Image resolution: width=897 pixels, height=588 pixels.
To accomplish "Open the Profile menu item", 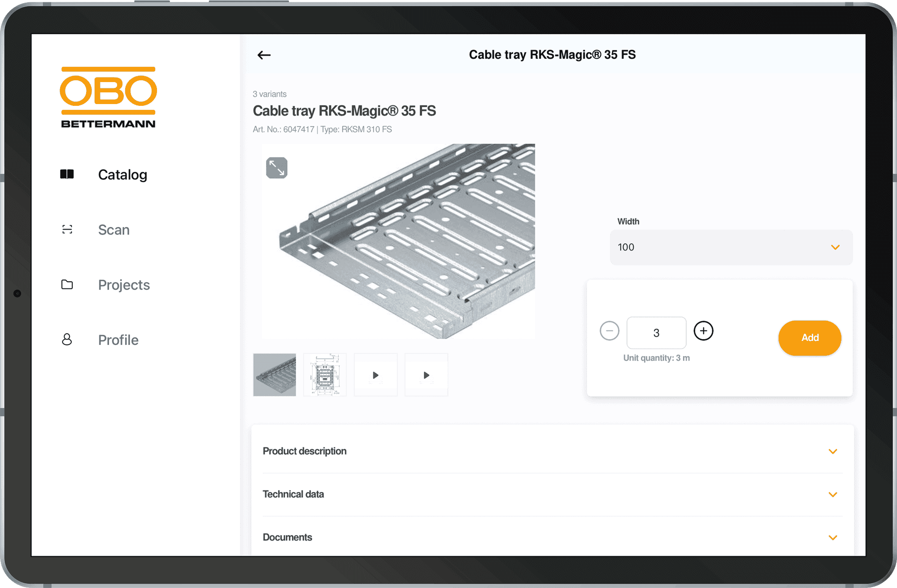I will pos(118,340).
